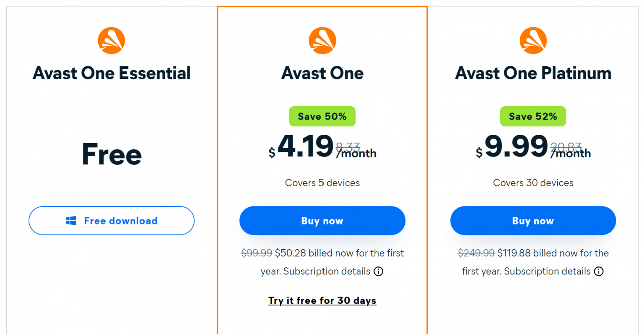Image resolution: width=644 pixels, height=334 pixels.
Task: Click the Free download button
Action: pyautogui.click(x=112, y=220)
